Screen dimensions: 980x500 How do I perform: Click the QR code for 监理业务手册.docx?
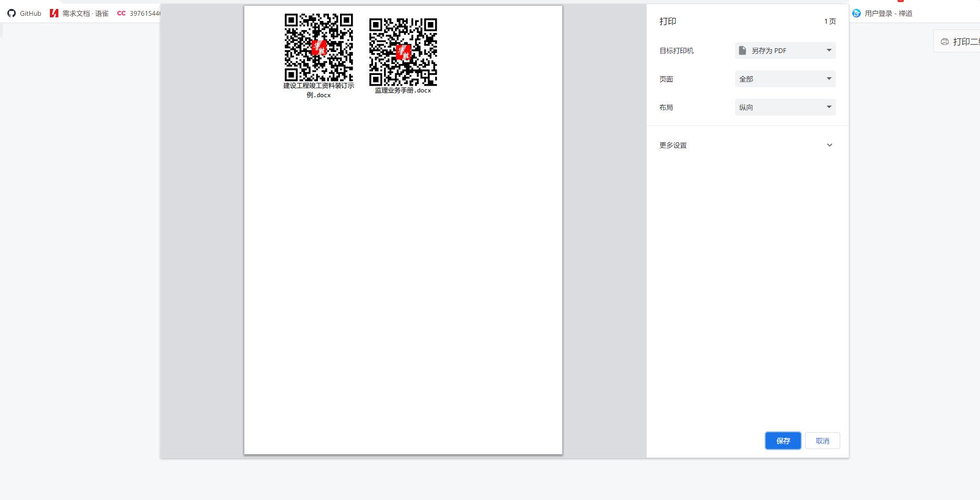click(x=403, y=53)
